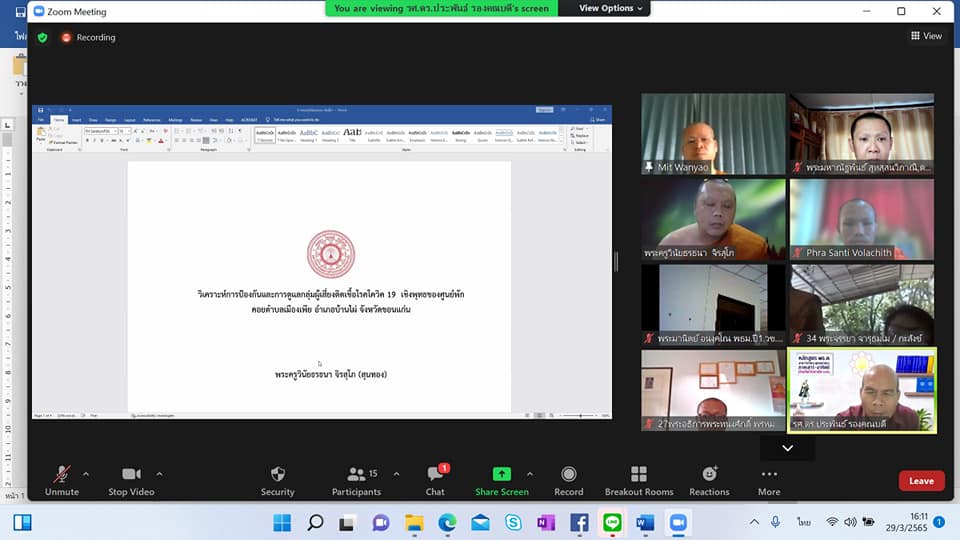Click text highlight color in shared Word
The image size is (960, 540).
tap(148, 141)
